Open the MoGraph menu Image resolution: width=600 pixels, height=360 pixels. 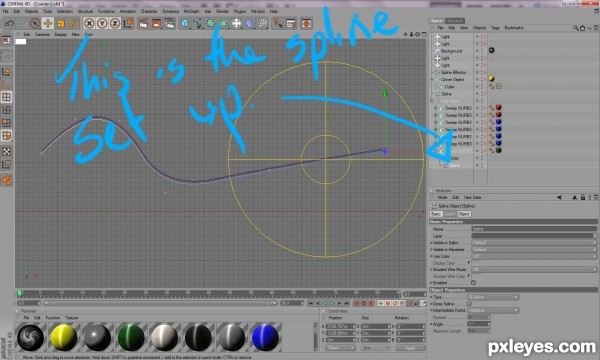(191, 11)
